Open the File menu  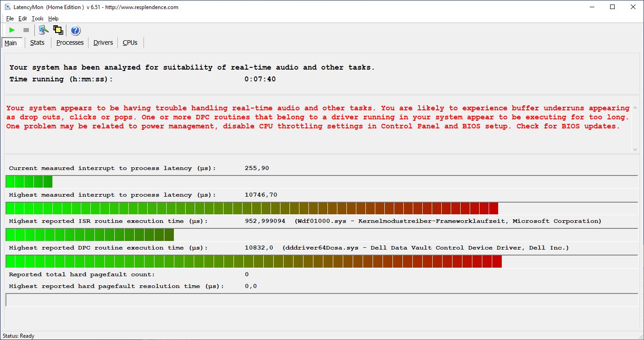10,19
